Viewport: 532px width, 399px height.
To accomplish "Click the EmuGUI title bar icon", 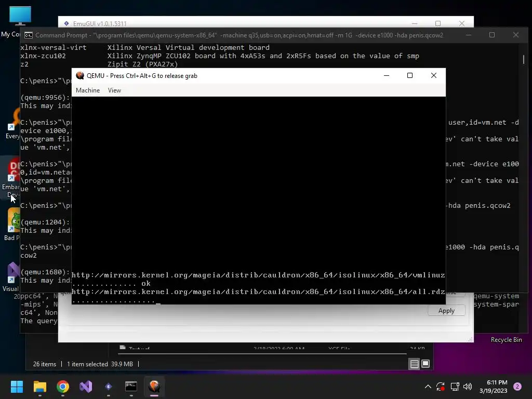I will coord(66,23).
